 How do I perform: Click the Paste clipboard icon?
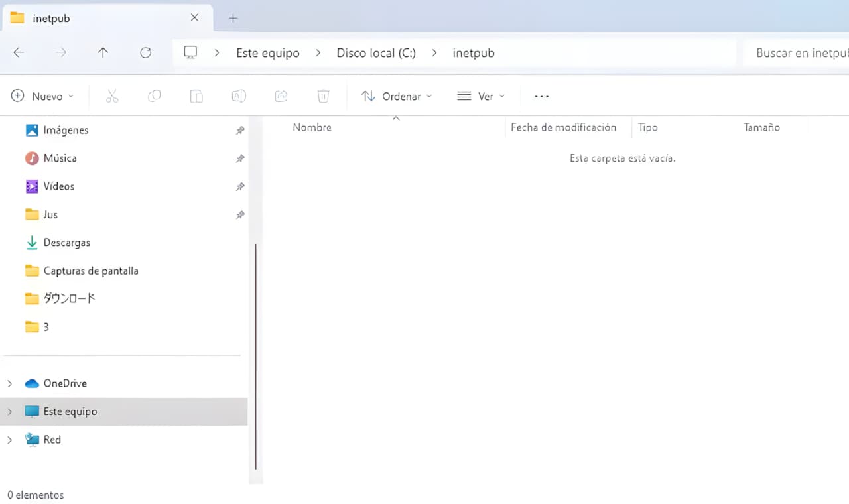196,97
